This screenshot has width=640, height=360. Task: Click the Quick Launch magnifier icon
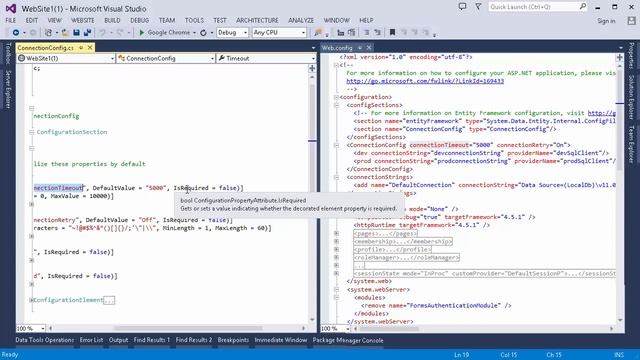(x=582, y=7)
